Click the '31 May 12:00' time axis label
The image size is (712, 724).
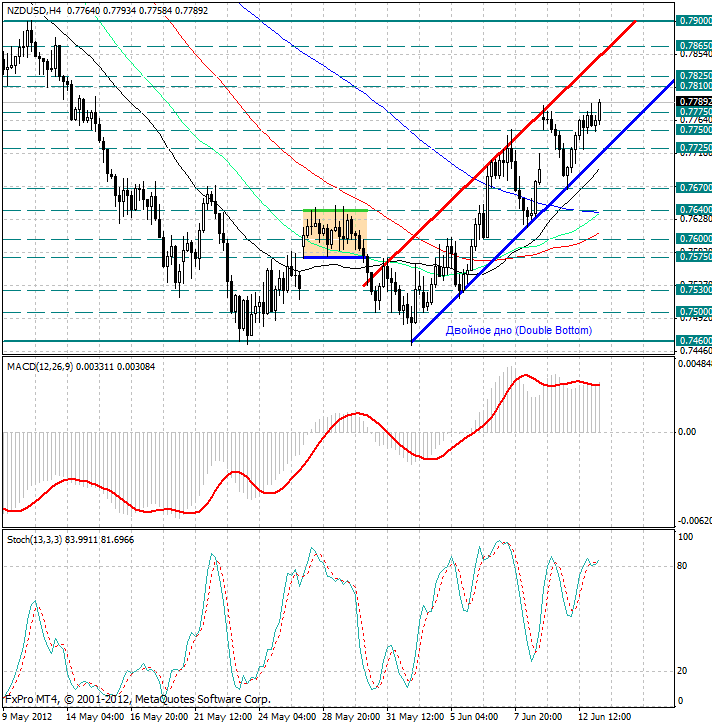click(x=416, y=717)
